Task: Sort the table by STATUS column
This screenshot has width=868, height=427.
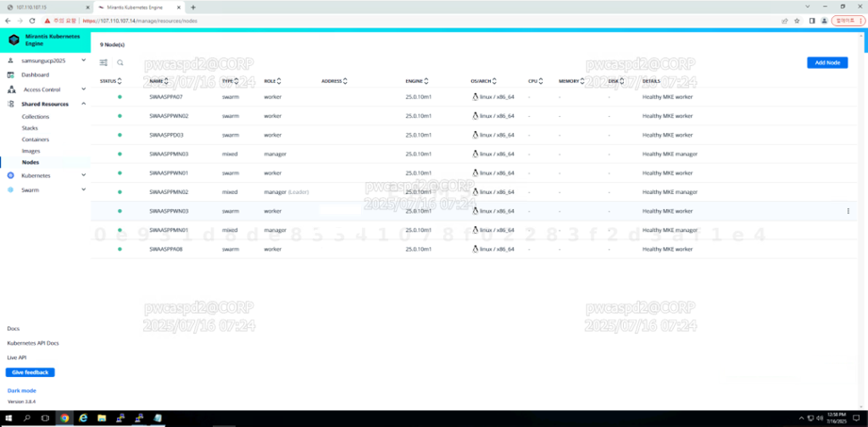Action: [110, 81]
